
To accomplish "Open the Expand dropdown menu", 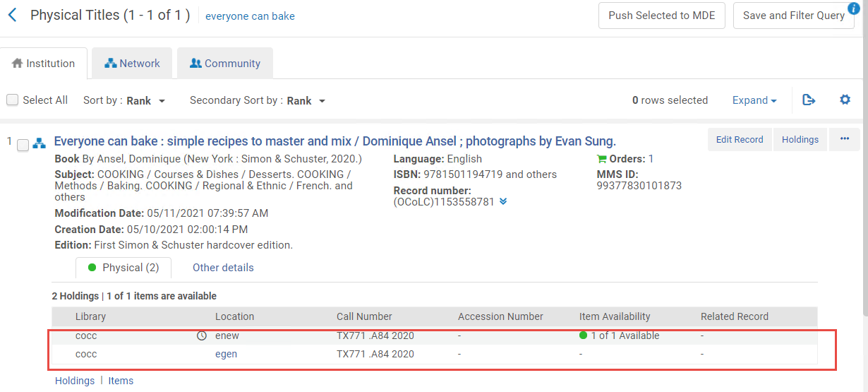I will [x=754, y=100].
